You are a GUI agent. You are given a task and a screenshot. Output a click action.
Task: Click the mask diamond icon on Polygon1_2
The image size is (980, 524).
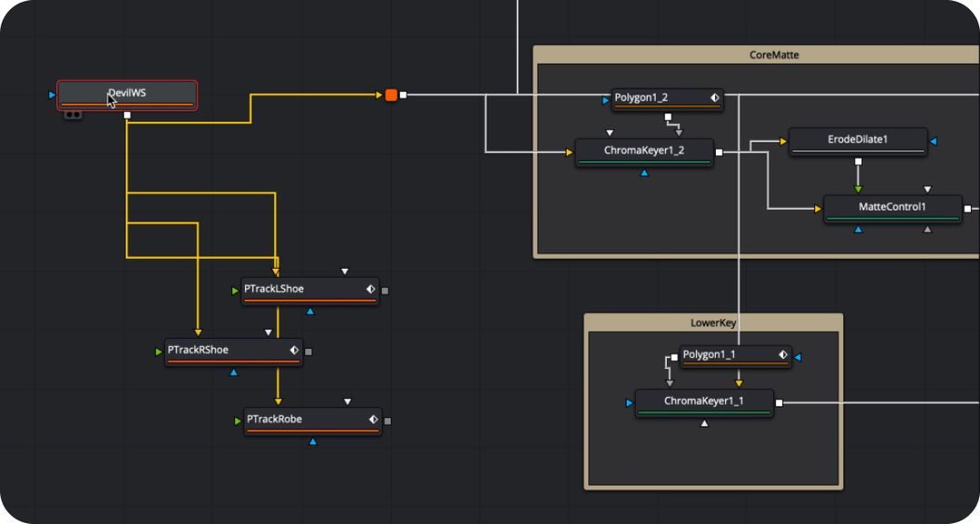[x=715, y=98]
